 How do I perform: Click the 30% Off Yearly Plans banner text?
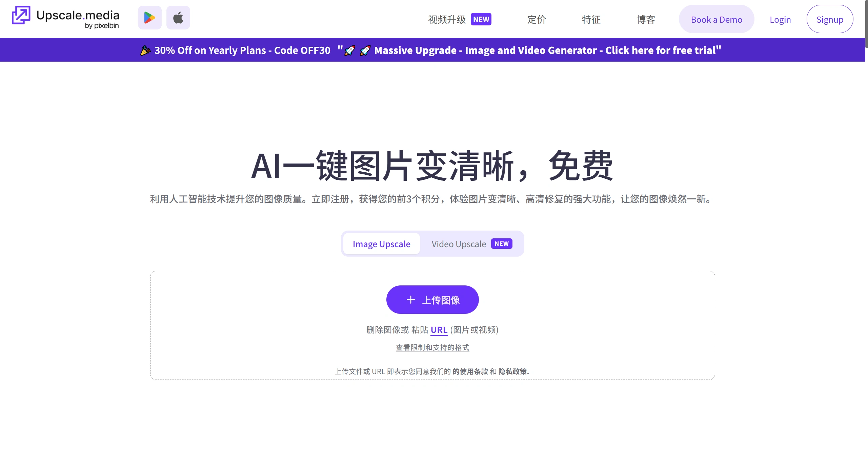242,50
